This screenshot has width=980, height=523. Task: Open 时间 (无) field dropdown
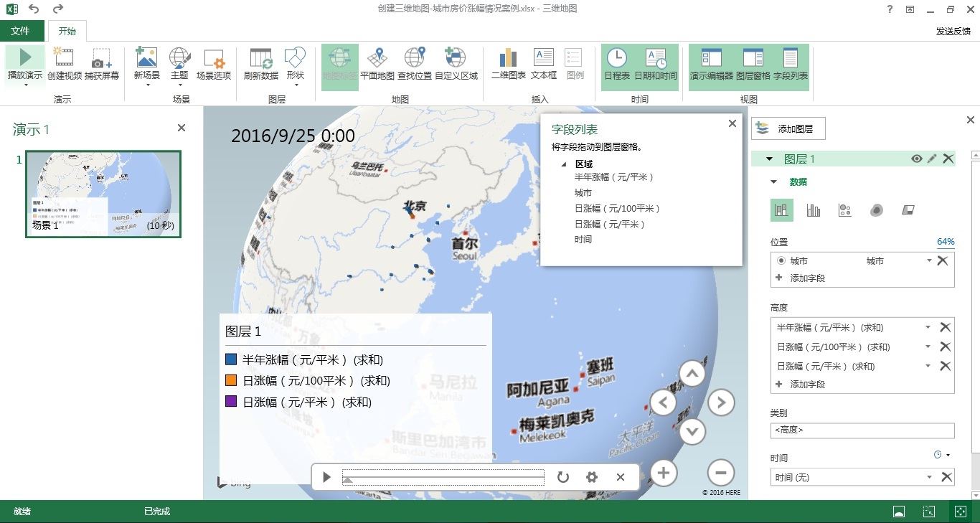pos(930,477)
